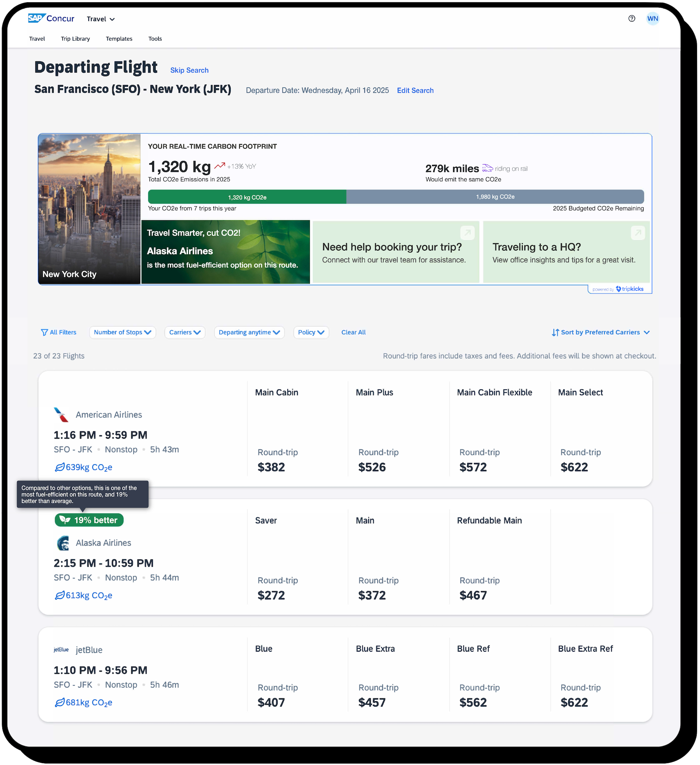
Task: Expand Sort by Preferred Carriers menu
Action: [601, 333]
